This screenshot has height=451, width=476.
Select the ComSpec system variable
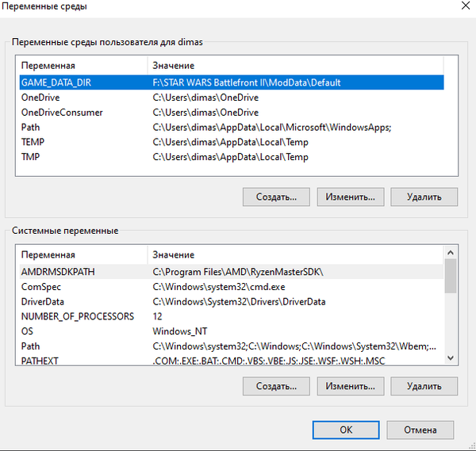(232, 287)
